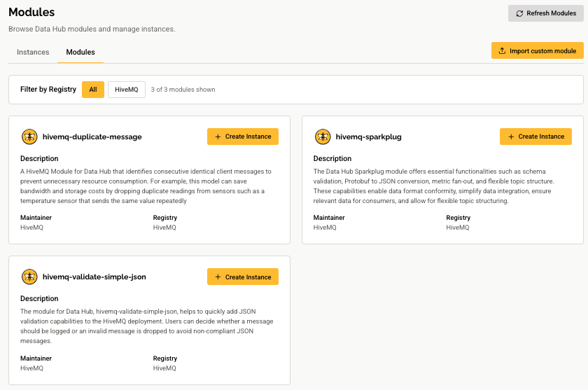The image size is (588, 390).
Task: Click the hivemq-sparkplug description paragraph
Action: pyautogui.click(x=433, y=186)
